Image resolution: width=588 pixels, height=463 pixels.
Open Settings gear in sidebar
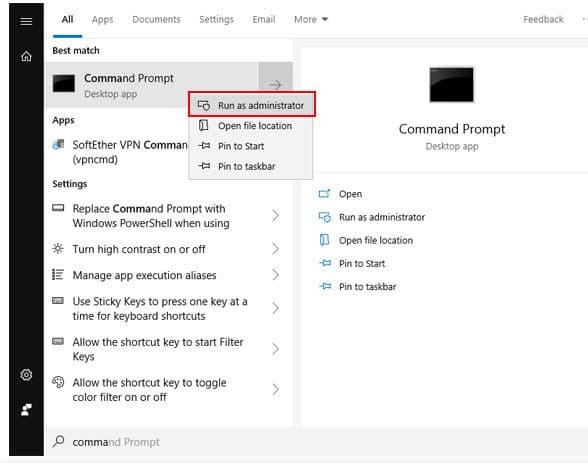coord(26,374)
